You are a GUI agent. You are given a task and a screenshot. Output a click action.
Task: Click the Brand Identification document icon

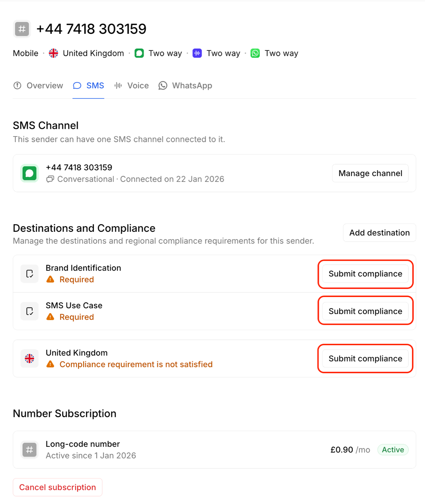coord(30,274)
